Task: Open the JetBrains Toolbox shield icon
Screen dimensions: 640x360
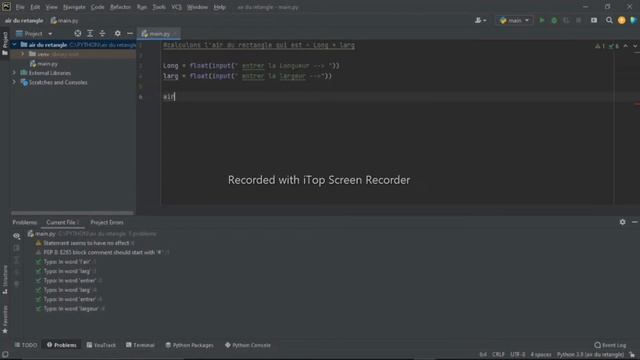Action: click(633, 20)
